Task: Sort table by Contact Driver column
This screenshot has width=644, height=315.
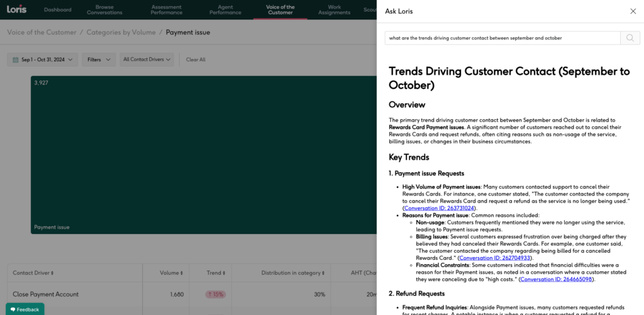Action: click(33, 273)
